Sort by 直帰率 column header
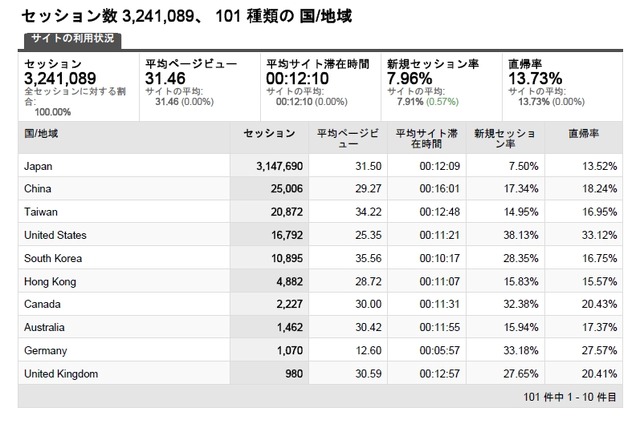This screenshot has width=640, height=424. click(584, 133)
